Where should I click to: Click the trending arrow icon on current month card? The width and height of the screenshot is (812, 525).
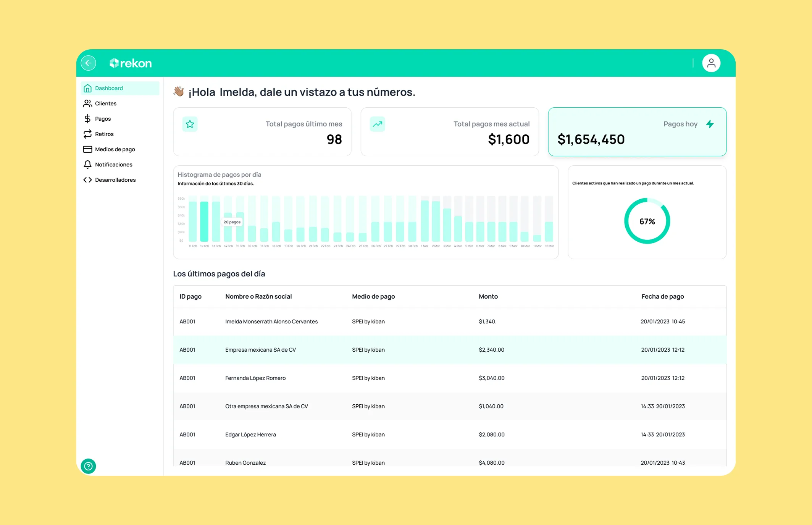coord(377,124)
